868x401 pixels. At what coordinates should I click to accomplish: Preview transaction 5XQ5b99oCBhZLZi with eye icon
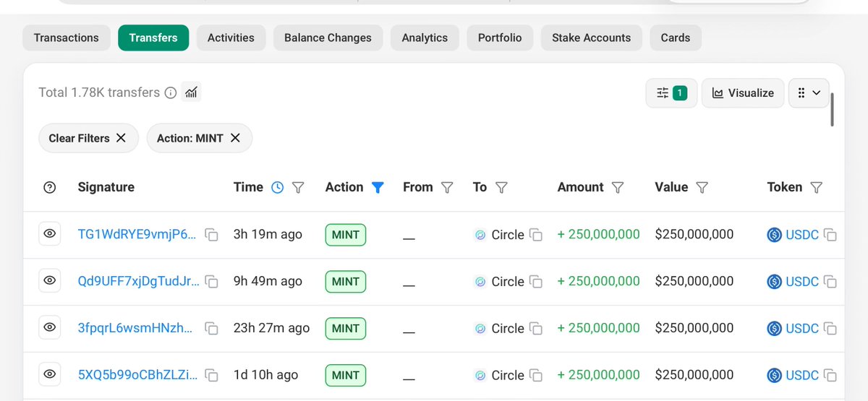(x=50, y=375)
